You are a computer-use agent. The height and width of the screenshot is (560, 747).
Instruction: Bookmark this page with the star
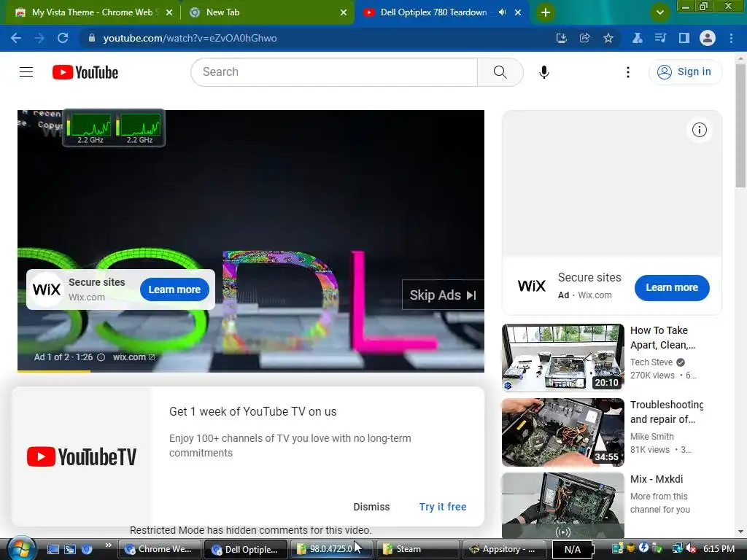tap(608, 38)
